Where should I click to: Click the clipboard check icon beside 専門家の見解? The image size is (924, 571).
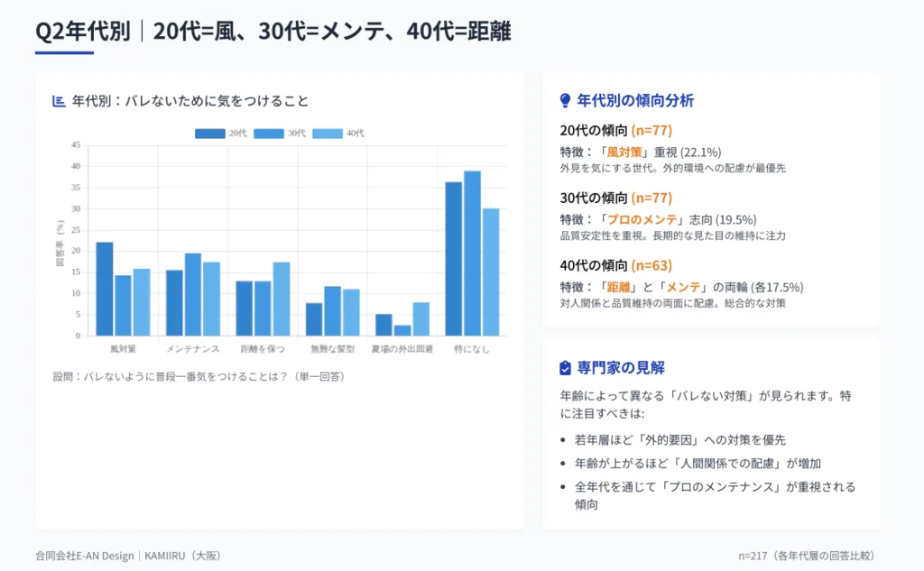point(566,368)
